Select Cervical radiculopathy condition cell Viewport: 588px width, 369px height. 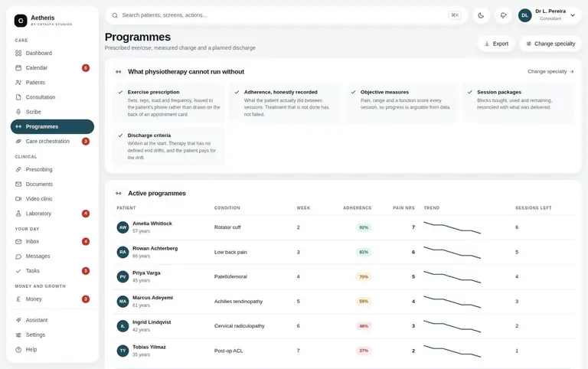click(x=239, y=326)
